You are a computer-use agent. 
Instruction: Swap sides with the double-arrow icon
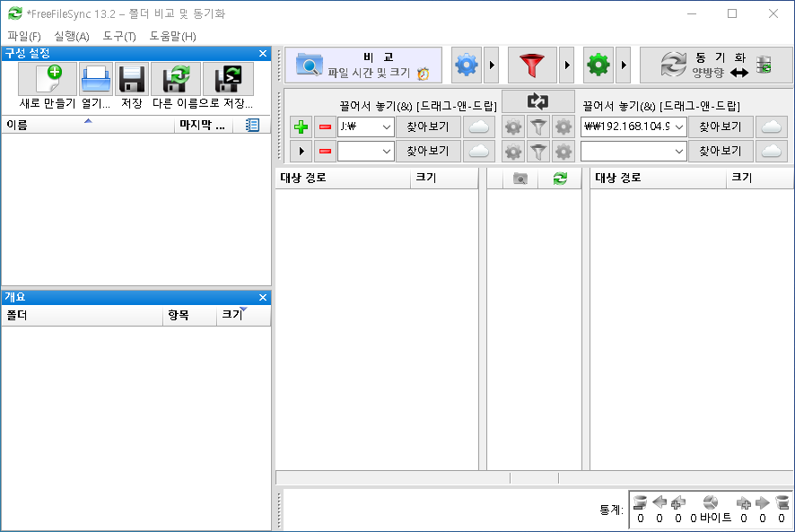[x=538, y=100]
